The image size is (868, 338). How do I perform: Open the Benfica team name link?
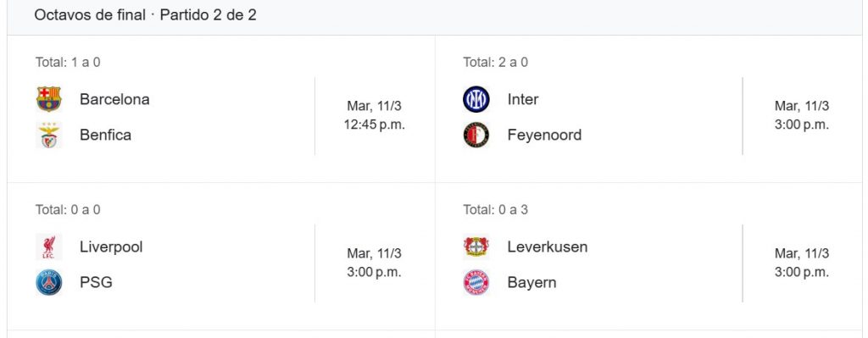coord(106,135)
